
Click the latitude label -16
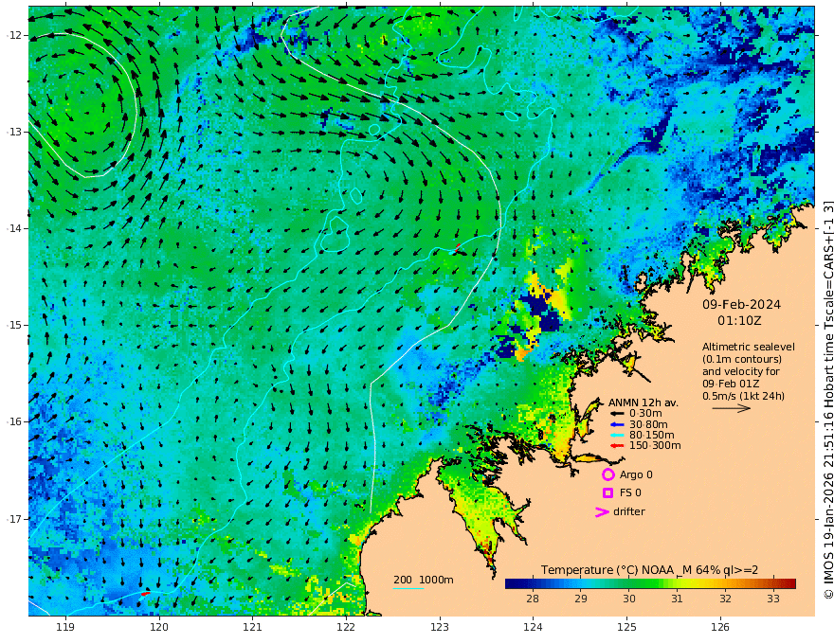point(14,421)
